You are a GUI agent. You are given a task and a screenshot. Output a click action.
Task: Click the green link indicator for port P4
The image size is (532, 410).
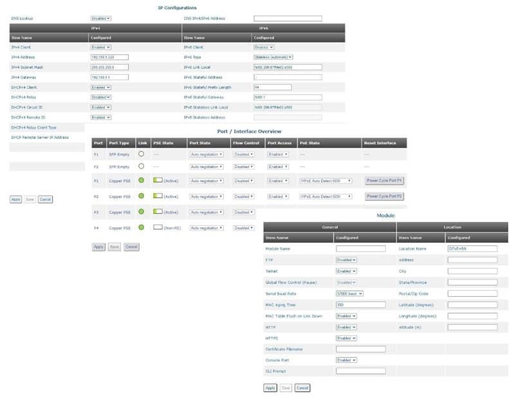(141, 228)
